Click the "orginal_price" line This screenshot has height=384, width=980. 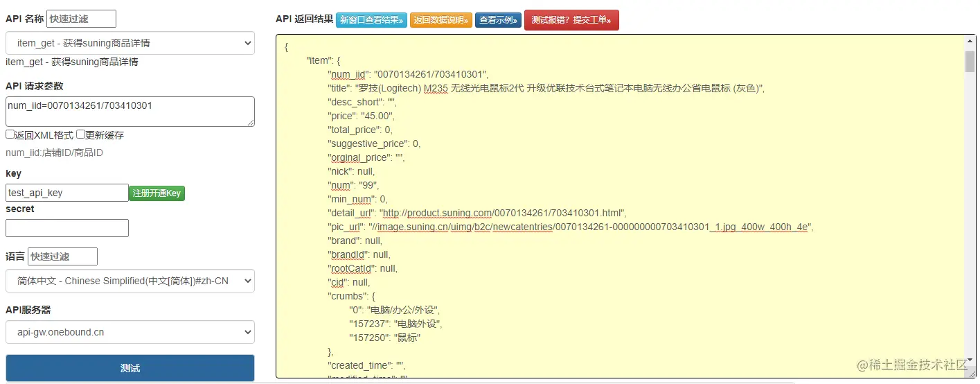[366, 157]
